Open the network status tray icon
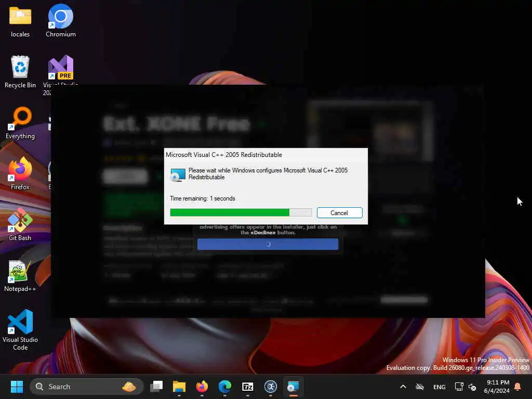The width and height of the screenshot is (532, 399). coord(459,387)
